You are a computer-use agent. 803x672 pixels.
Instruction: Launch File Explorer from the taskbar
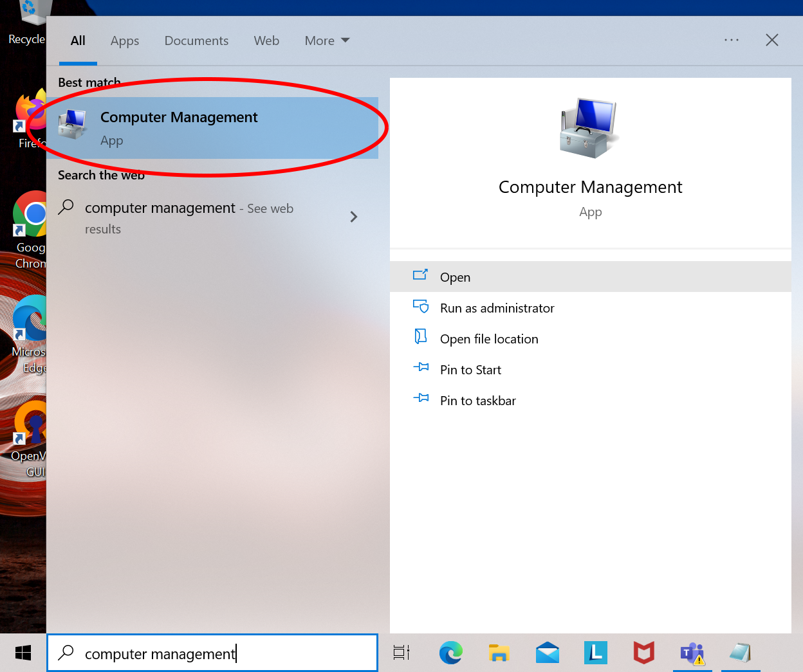click(499, 653)
